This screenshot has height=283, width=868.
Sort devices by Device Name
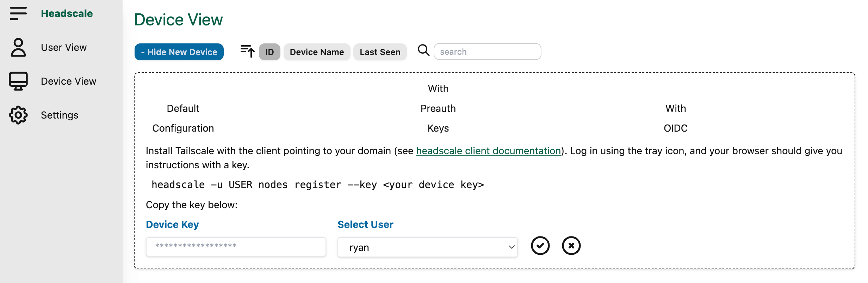coord(316,52)
